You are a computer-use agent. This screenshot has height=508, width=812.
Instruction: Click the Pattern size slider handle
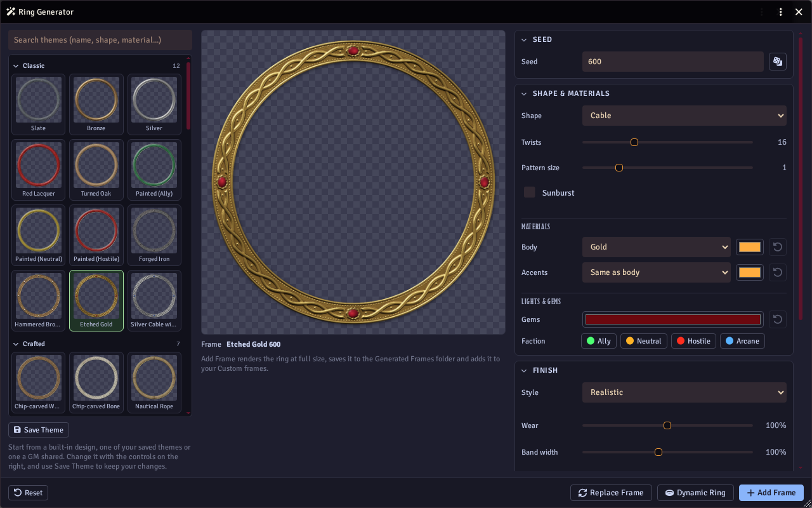coord(619,168)
